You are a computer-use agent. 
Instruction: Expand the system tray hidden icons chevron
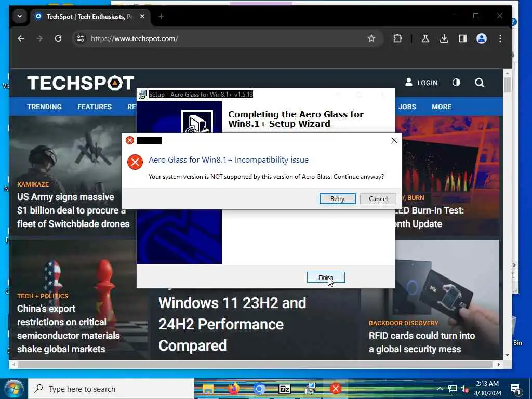pyautogui.click(x=440, y=389)
